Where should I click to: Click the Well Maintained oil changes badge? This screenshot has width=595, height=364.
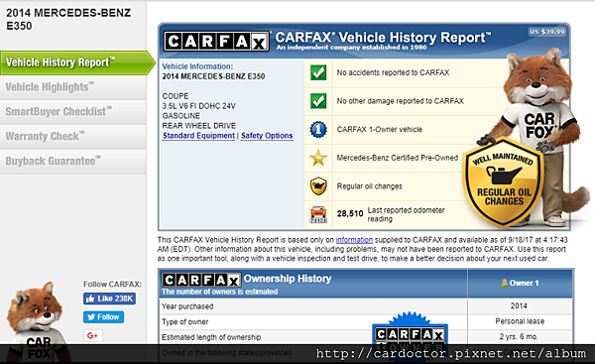pos(504,182)
